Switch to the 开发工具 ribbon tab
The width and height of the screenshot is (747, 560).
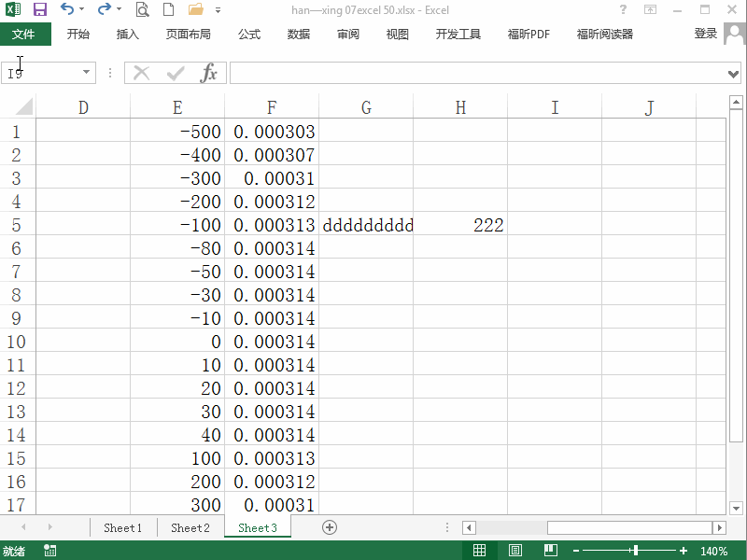(458, 34)
